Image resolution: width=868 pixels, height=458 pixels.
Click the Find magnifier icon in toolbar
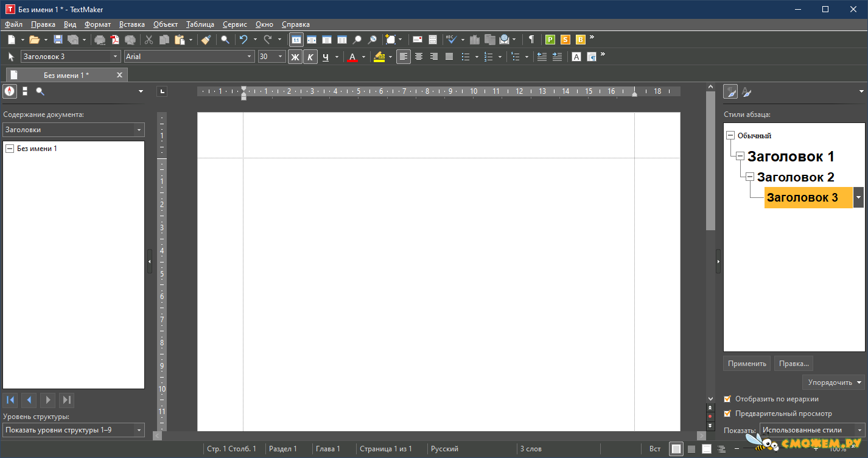pos(225,40)
